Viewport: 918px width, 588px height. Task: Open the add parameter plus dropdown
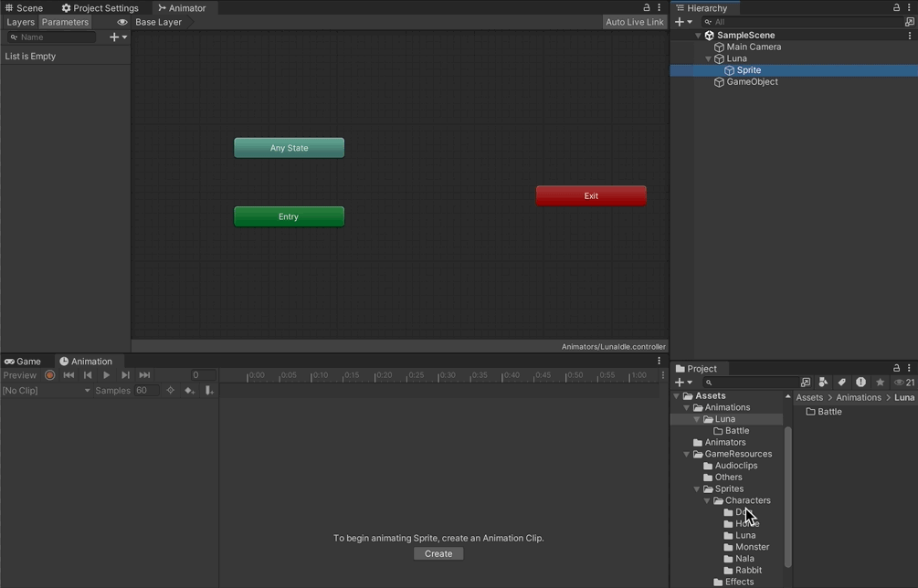tap(118, 37)
